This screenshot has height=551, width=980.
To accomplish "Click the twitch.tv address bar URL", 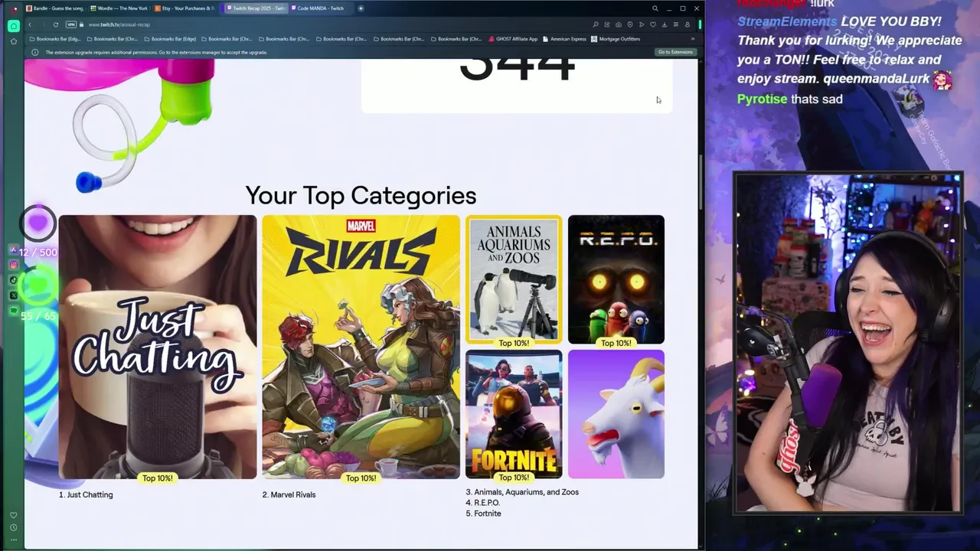I will (119, 24).
